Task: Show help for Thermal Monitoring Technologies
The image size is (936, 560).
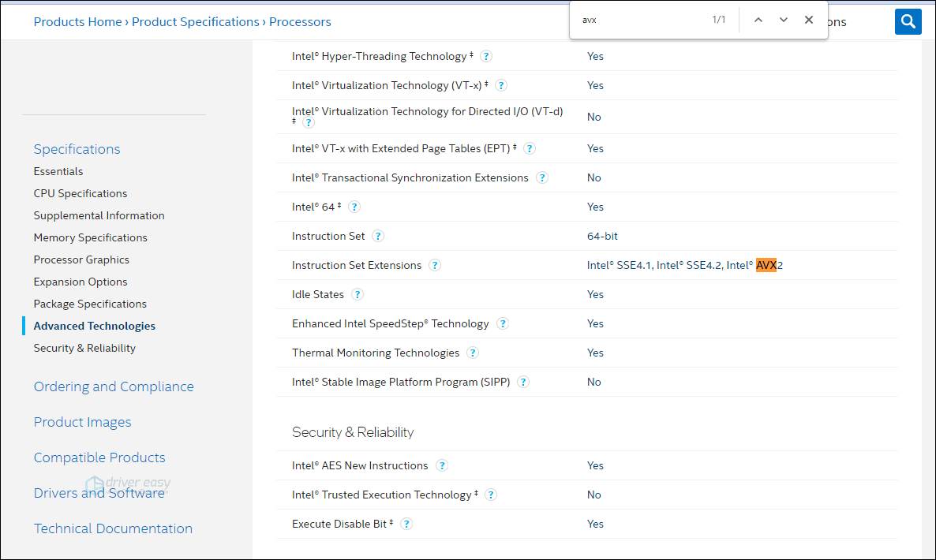Action: (473, 353)
